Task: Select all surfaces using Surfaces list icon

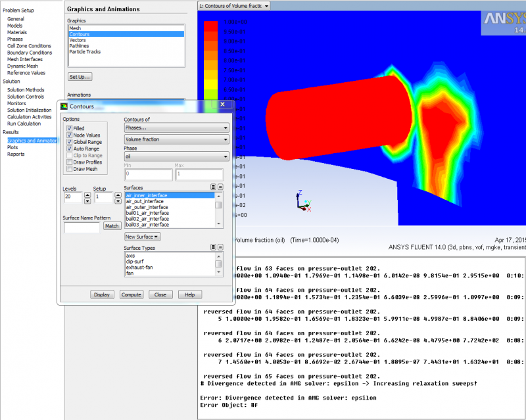Action: point(213,187)
